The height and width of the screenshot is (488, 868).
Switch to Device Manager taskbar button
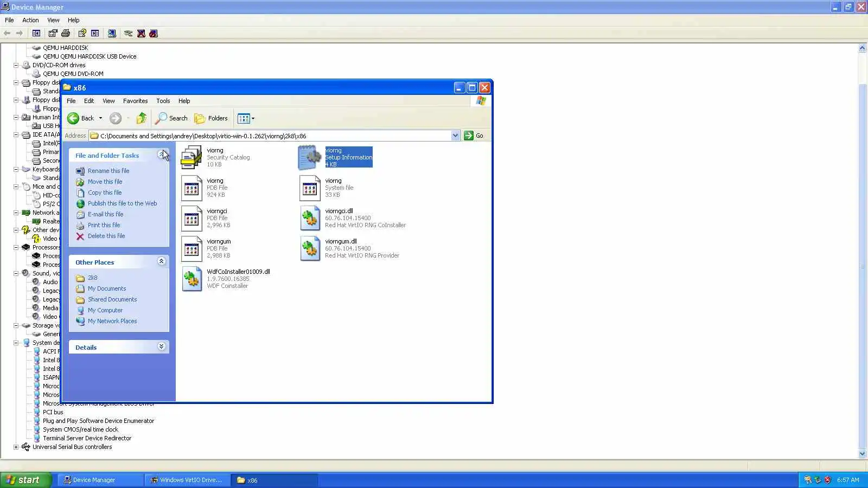[100, 480]
